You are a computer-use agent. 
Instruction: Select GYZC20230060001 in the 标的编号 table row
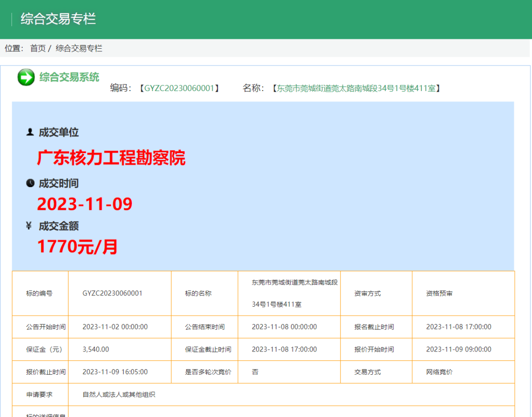pos(112,293)
